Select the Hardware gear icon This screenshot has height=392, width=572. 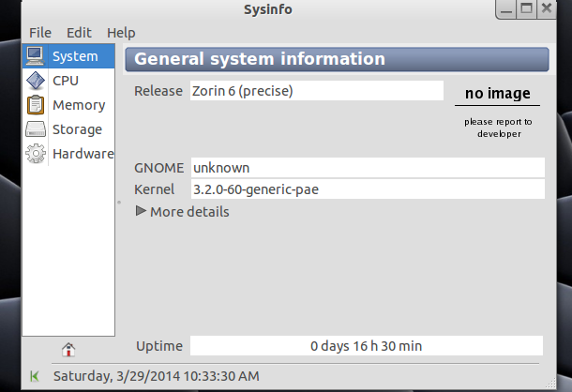36,154
